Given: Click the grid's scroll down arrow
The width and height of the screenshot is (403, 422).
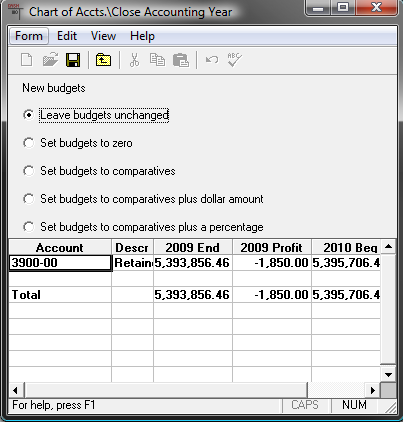Looking at the screenshot, I should [x=388, y=374].
